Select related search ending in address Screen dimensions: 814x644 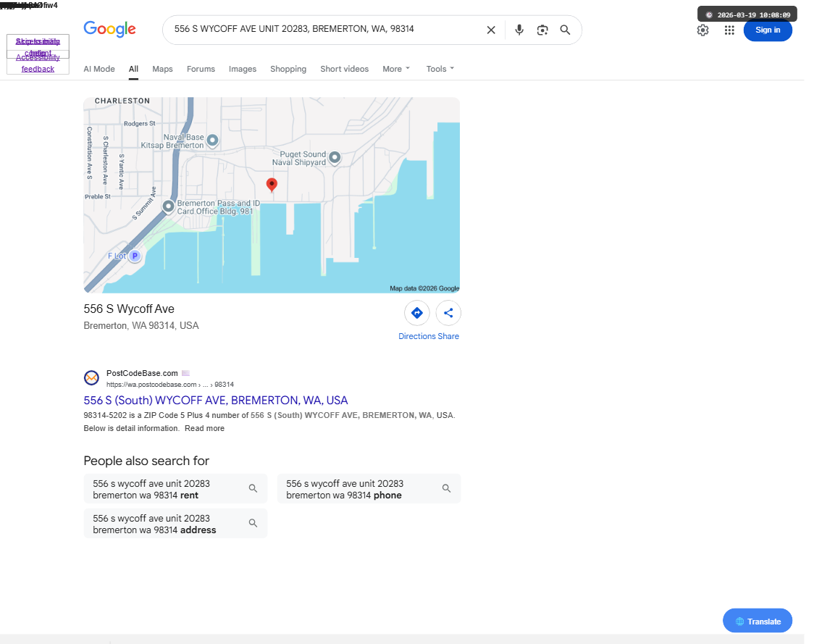175,524
